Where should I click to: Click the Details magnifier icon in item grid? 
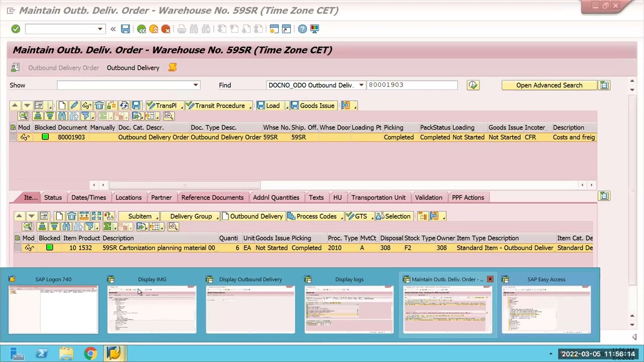point(28,227)
